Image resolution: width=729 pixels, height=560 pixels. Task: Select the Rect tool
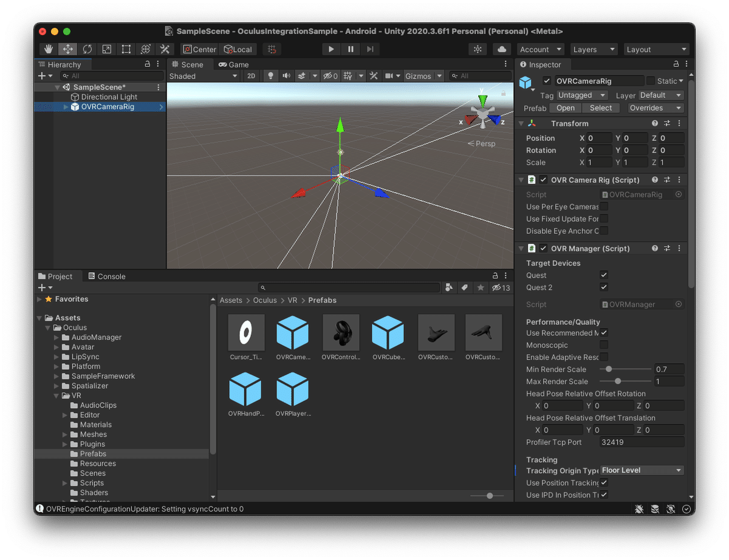(126, 49)
